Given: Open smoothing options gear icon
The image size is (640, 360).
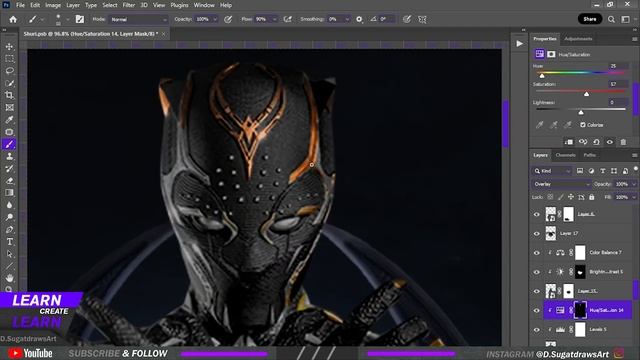Looking at the screenshot, I should (359, 19).
